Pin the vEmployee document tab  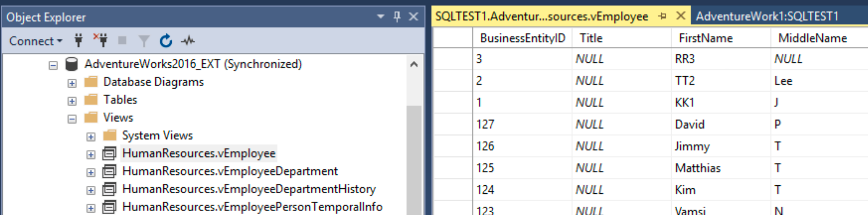tap(663, 16)
